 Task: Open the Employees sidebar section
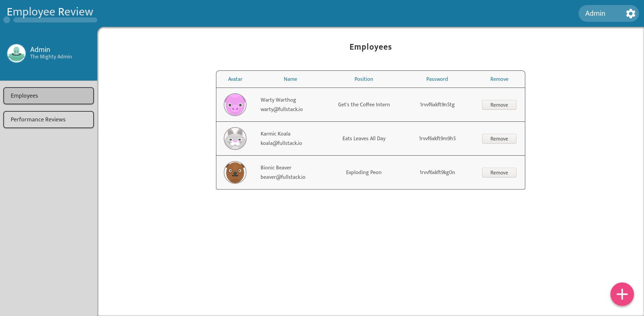tap(49, 96)
